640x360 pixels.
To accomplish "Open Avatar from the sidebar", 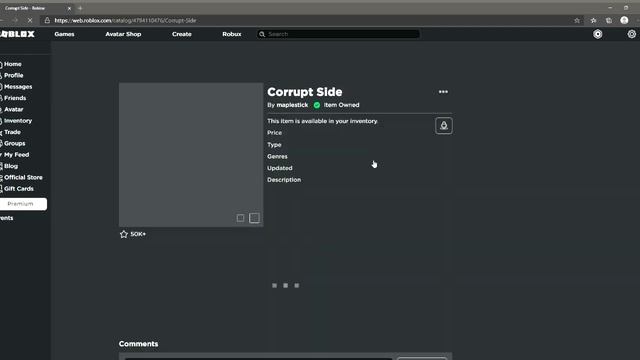I will pos(13,109).
